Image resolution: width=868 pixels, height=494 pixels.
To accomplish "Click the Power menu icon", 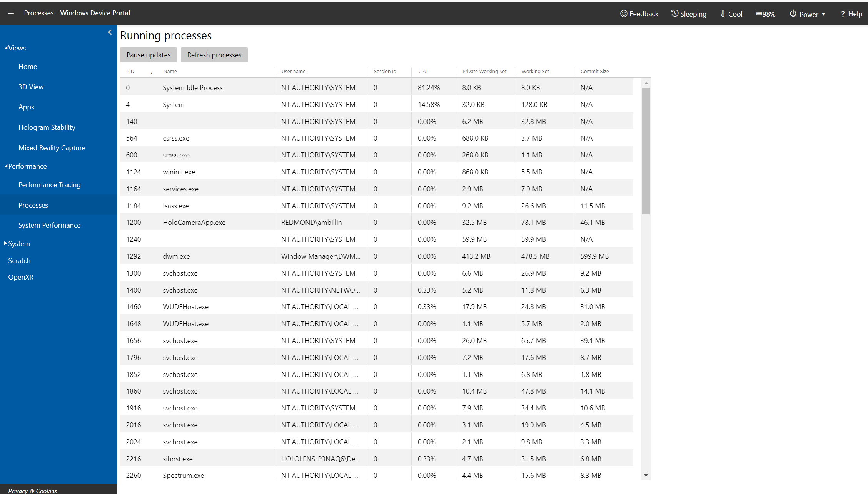I will point(793,13).
